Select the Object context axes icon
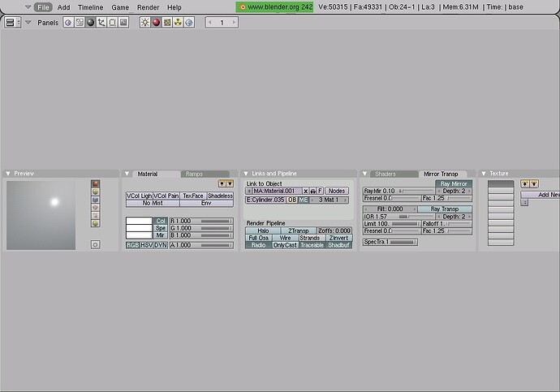 (x=101, y=23)
